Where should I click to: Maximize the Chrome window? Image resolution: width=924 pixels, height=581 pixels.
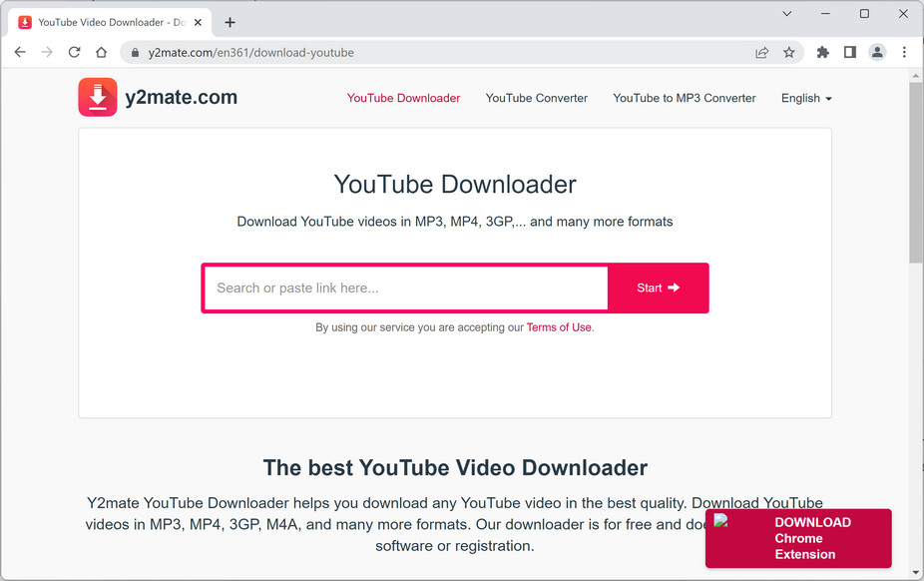pyautogui.click(x=864, y=14)
